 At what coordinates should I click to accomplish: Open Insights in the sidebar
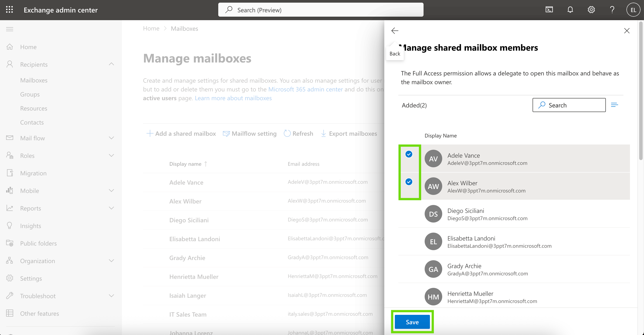pos(30,226)
